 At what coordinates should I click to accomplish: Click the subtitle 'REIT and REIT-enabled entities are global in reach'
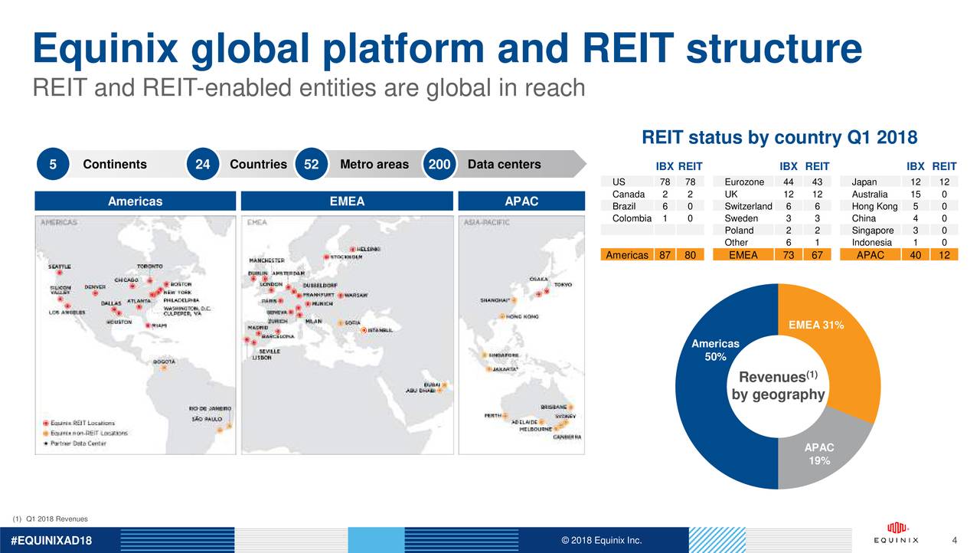(x=309, y=88)
